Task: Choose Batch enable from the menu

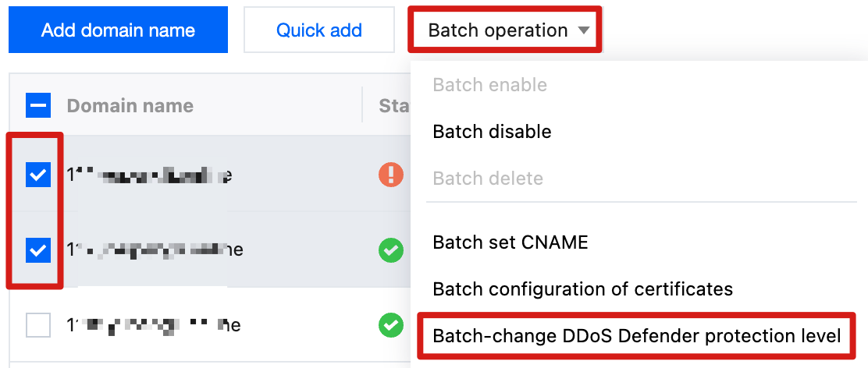Action: 489,84
